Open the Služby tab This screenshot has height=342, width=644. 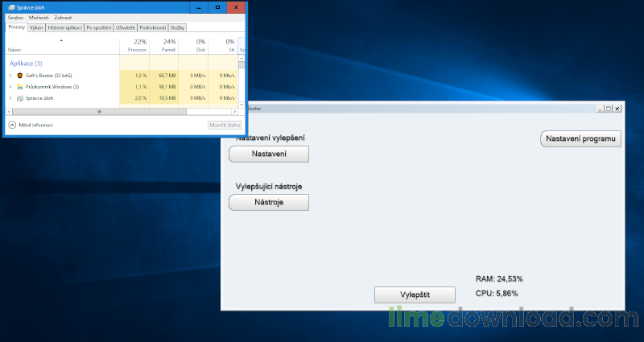point(177,27)
